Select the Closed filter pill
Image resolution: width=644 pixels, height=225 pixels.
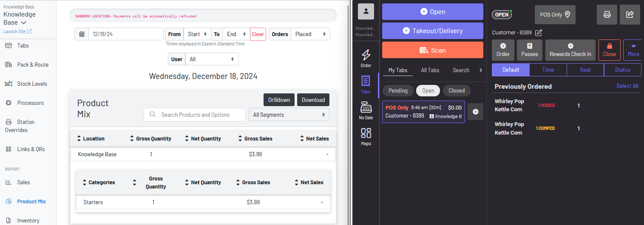457,90
